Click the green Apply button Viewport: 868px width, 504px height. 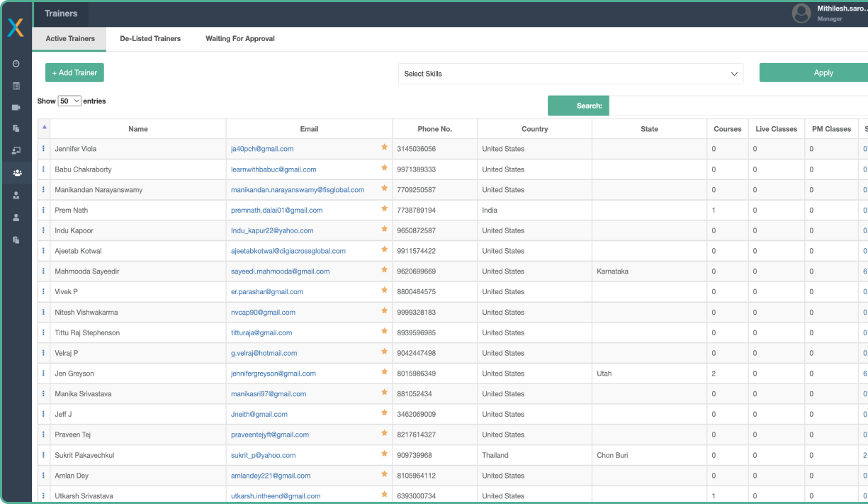point(813,73)
